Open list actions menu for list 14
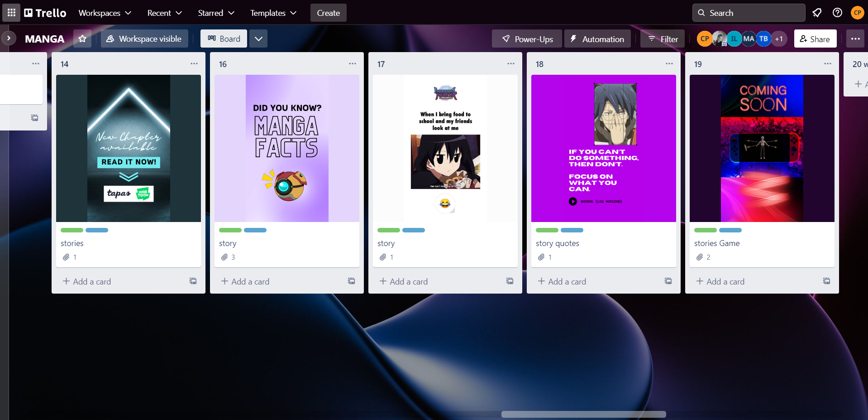This screenshot has width=868, height=420. point(194,64)
